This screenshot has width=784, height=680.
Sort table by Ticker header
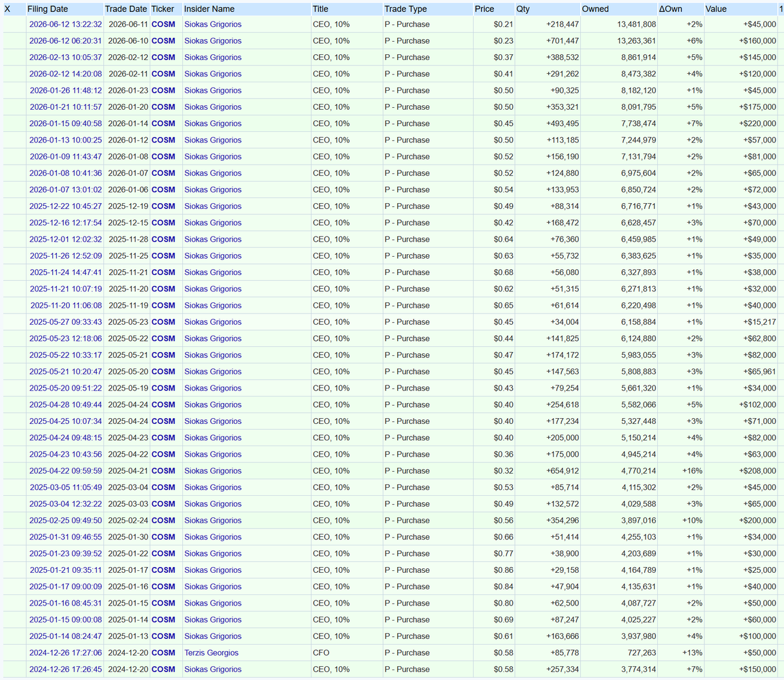163,9
